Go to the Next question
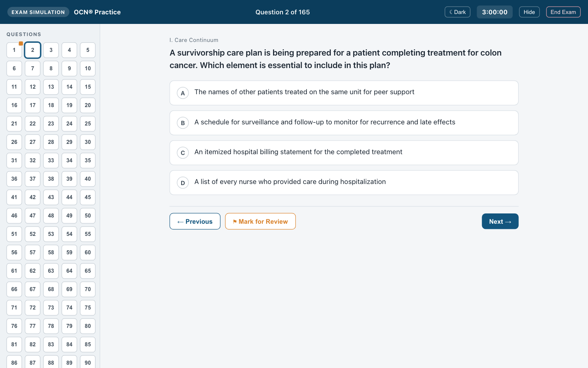Image resolution: width=588 pixels, height=368 pixels. coord(500,222)
